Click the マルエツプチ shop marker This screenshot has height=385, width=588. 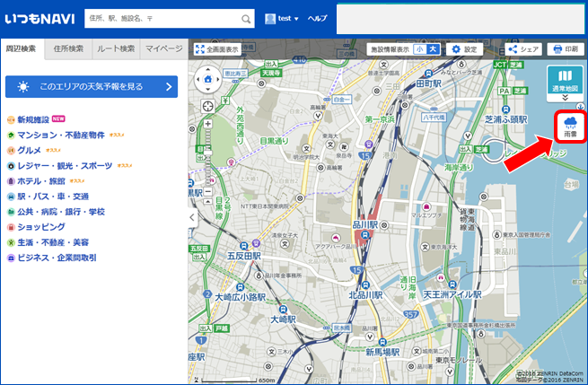click(426, 206)
